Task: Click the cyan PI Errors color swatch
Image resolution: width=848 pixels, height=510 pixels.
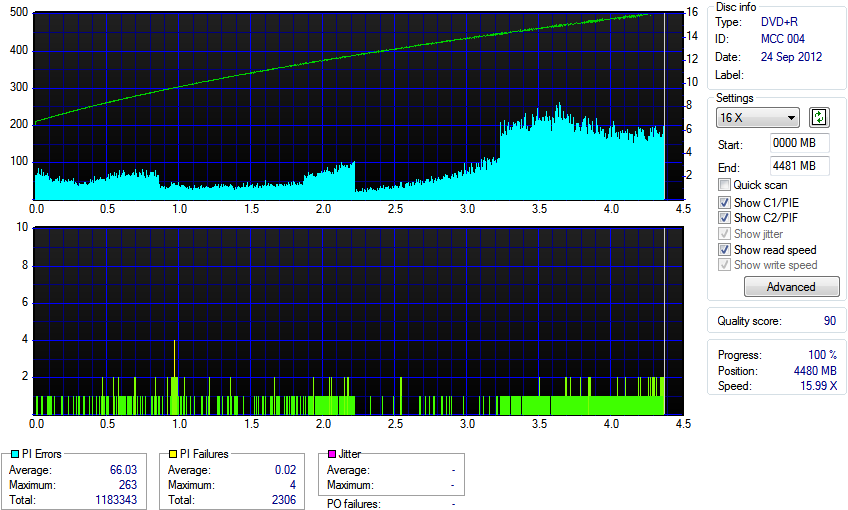Action: (15, 454)
